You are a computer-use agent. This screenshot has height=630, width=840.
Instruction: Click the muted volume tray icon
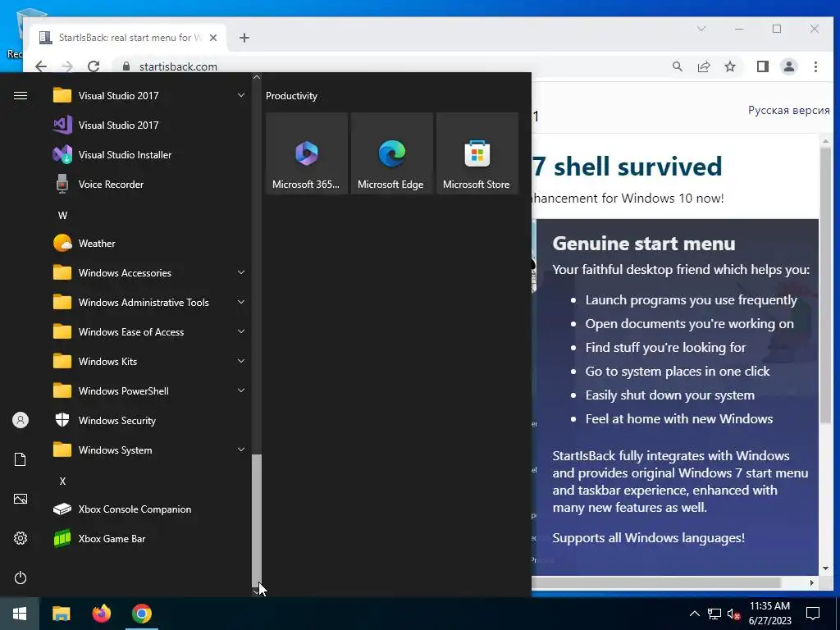pos(733,614)
